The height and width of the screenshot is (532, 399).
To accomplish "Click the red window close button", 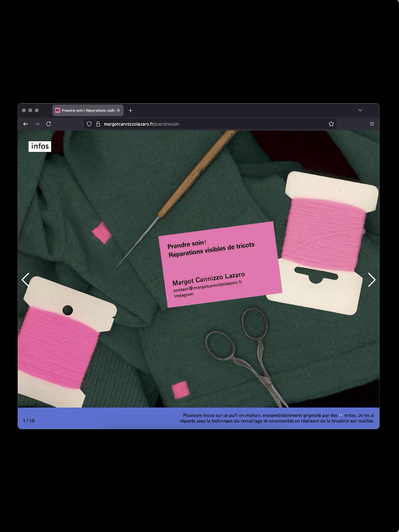I will [24, 110].
